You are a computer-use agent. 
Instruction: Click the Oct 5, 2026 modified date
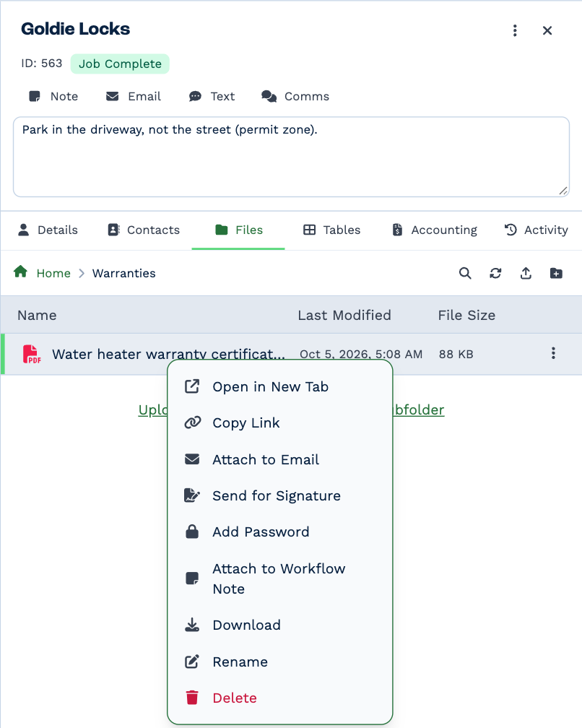pyautogui.click(x=361, y=354)
